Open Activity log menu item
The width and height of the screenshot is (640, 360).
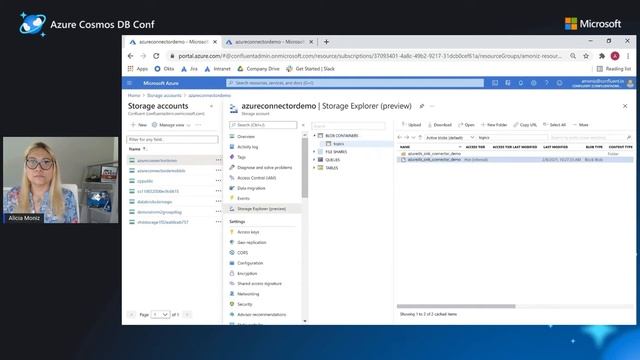(x=247, y=147)
